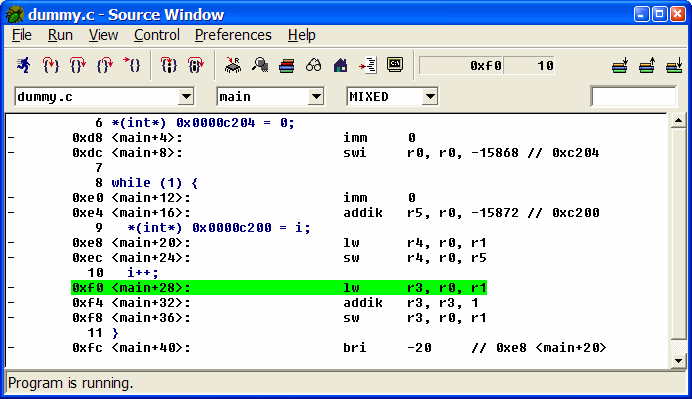This screenshot has height=399, width=692.
Task: Open the Memory window icon
Action: click(x=260, y=65)
